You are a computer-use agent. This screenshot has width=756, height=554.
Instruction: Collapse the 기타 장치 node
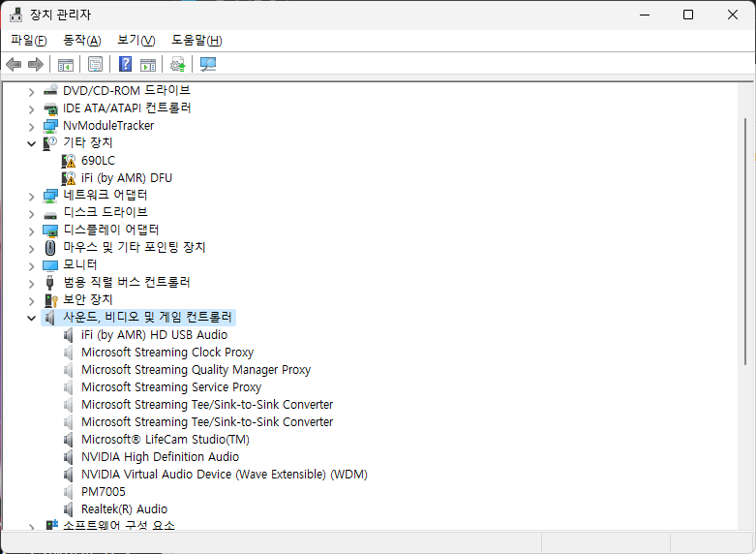[31, 143]
